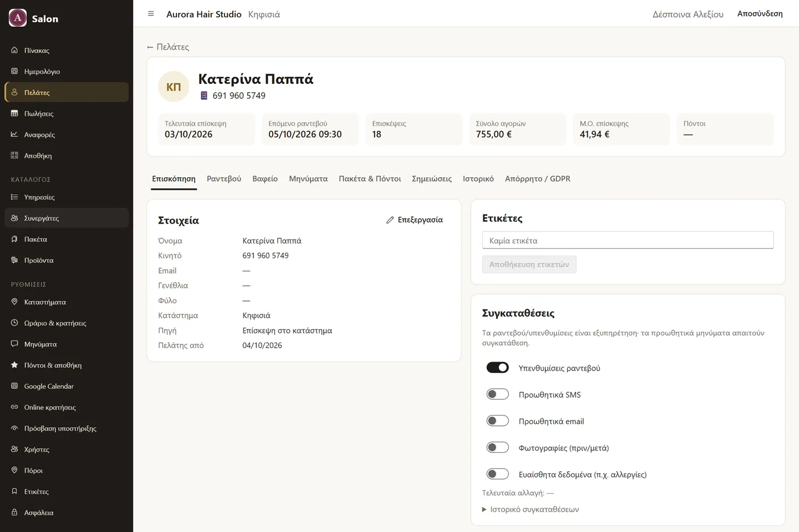
Task: Open the Online κρατήσεις link icon
Action: pos(15,408)
